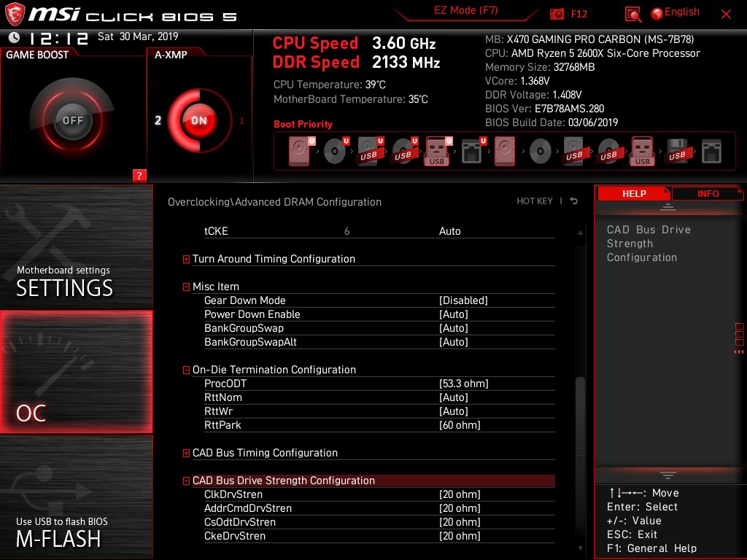The width and height of the screenshot is (747, 560).
Task: Open BankGroupSwap Auto value
Action: (454, 328)
